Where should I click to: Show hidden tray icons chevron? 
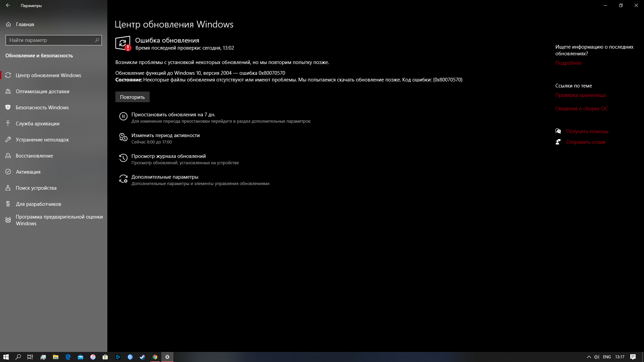point(589,357)
